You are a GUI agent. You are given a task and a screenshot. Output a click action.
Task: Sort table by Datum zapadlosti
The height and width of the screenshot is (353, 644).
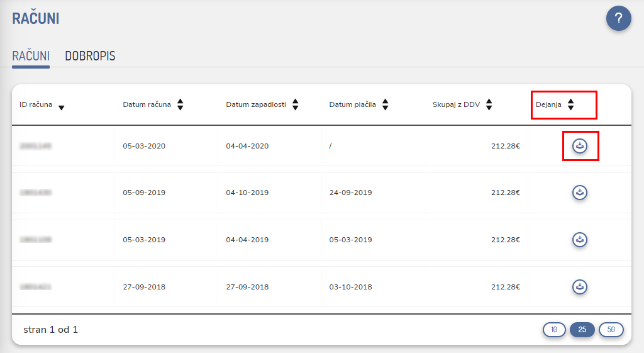tap(295, 104)
